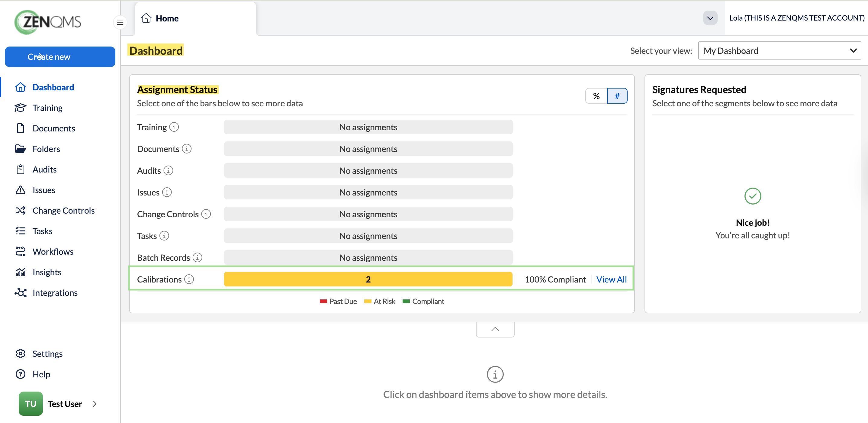The height and width of the screenshot is (423, 868).
Task: Click info icon next to Calibrations row
Action: 189,279
